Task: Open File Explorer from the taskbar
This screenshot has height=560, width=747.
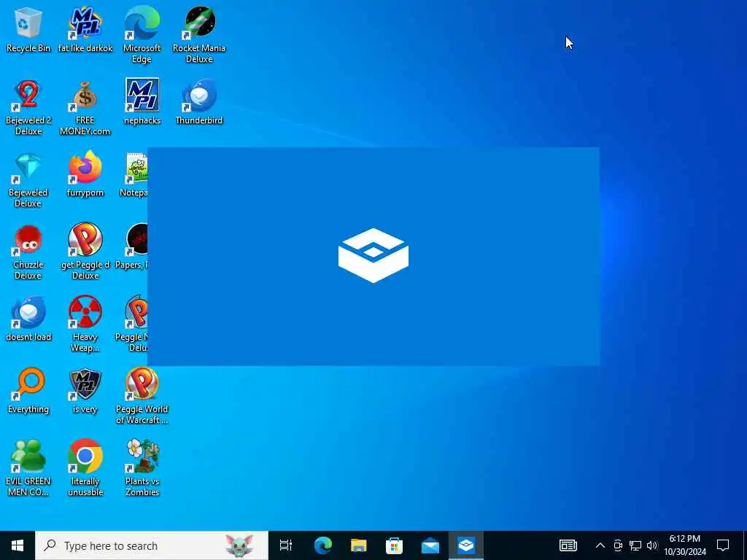Action: coord(359,545)
